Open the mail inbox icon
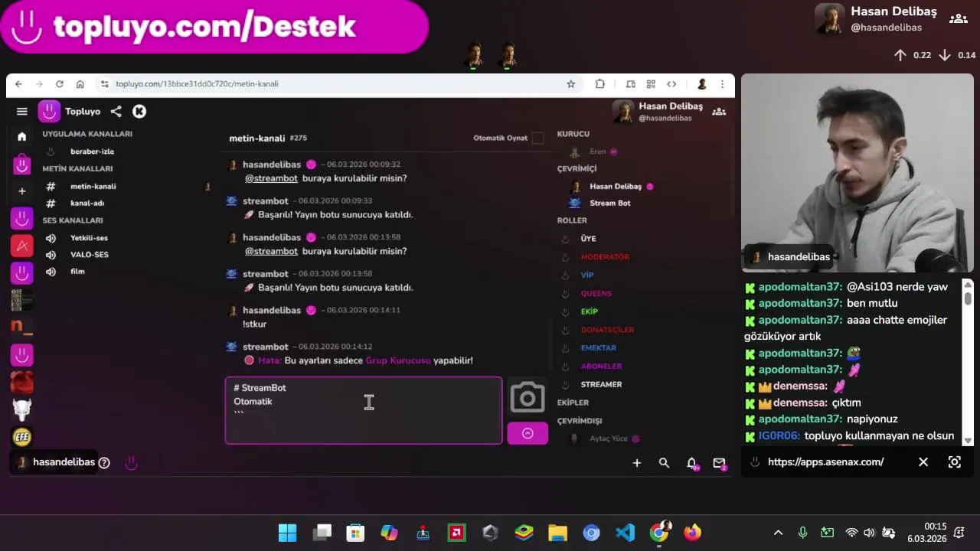 click(x=720, y=463)
